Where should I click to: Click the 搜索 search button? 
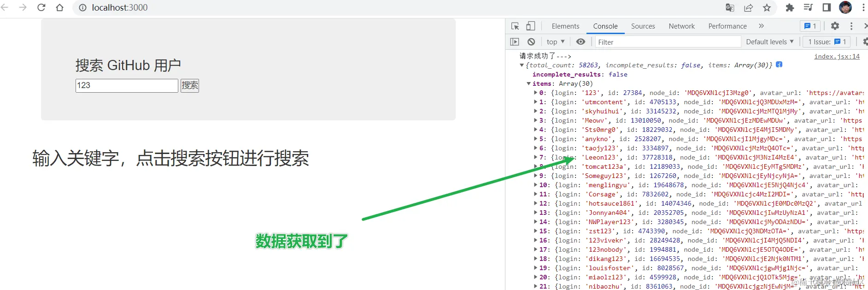pos(189,85)
